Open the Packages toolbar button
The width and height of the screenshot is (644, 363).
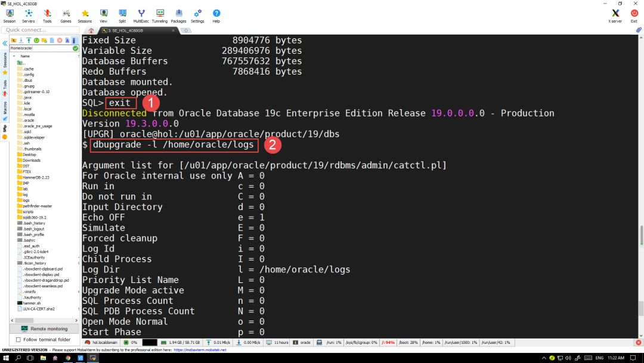(x=179, y=16)
